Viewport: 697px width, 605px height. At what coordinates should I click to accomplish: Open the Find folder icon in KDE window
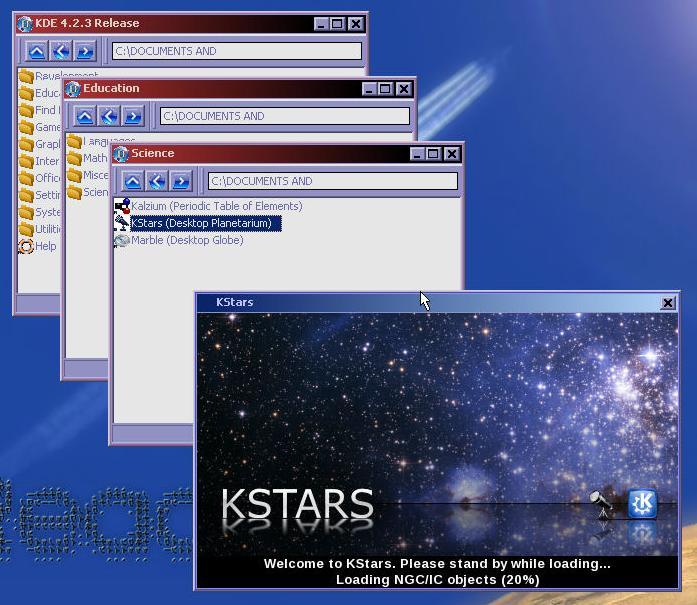click(26, 110)
